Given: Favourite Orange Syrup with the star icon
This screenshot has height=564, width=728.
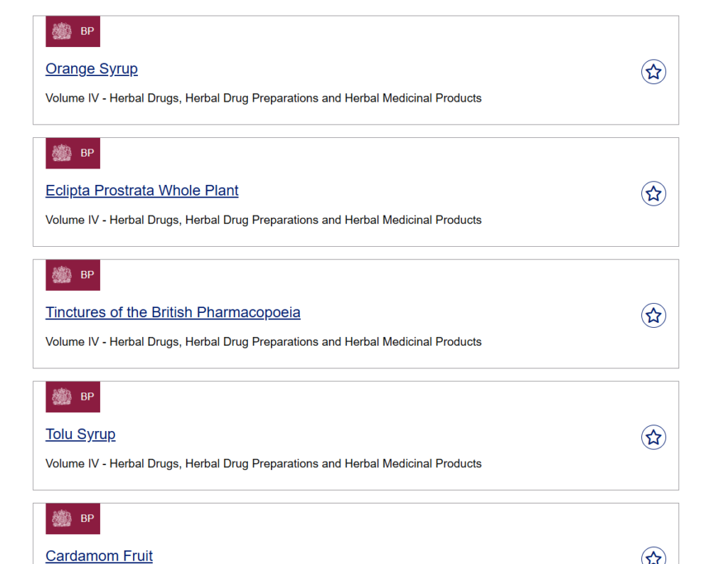Looking at the screenshot, I should click(x=653, y=72).
